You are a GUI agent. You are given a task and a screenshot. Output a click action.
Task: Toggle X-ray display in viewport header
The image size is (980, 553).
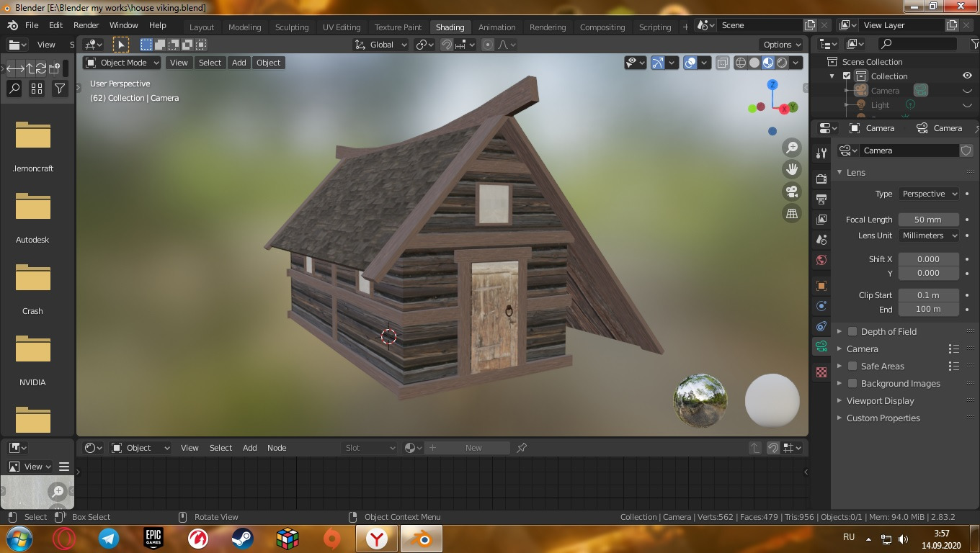click(723, 63)
